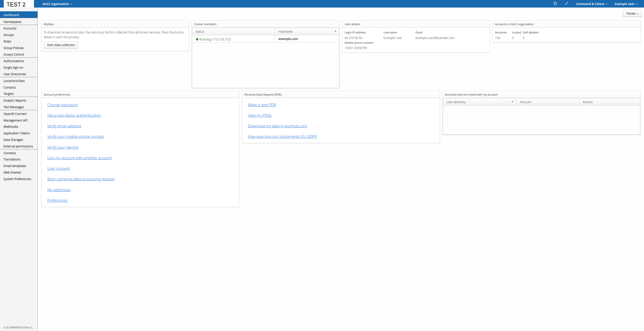Click the expand fullscreen arrow icon
The width and height of the screenshot is (644, 331).
click(x=567, y=4)
